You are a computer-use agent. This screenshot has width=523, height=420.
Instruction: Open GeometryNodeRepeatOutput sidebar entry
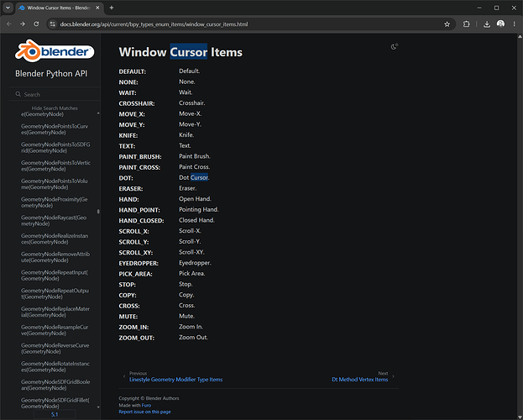55,293
